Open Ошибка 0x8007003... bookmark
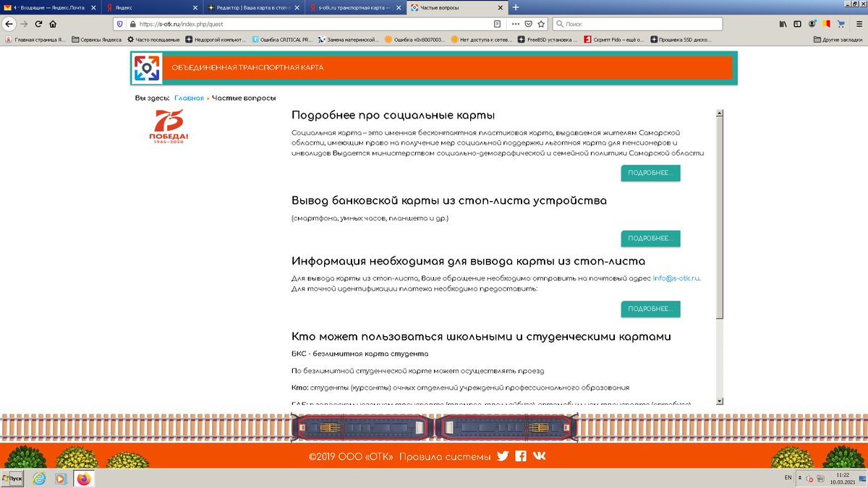The height and width of the screenshot is (488, 868). (414, 40)
